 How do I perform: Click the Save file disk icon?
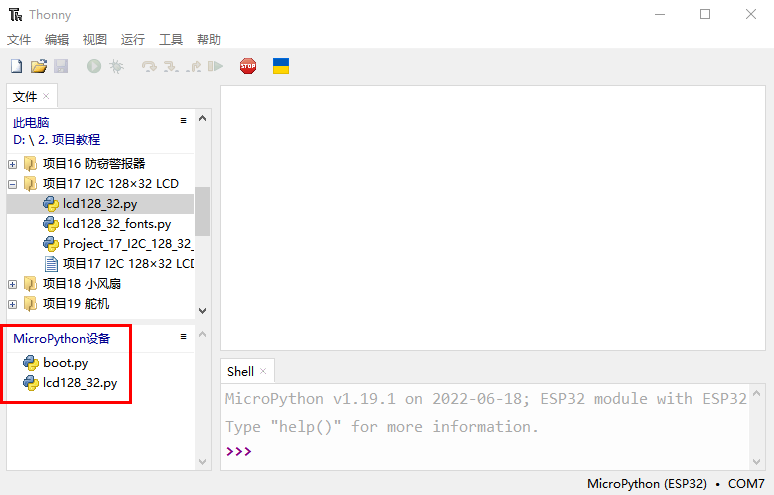point(61,66)
